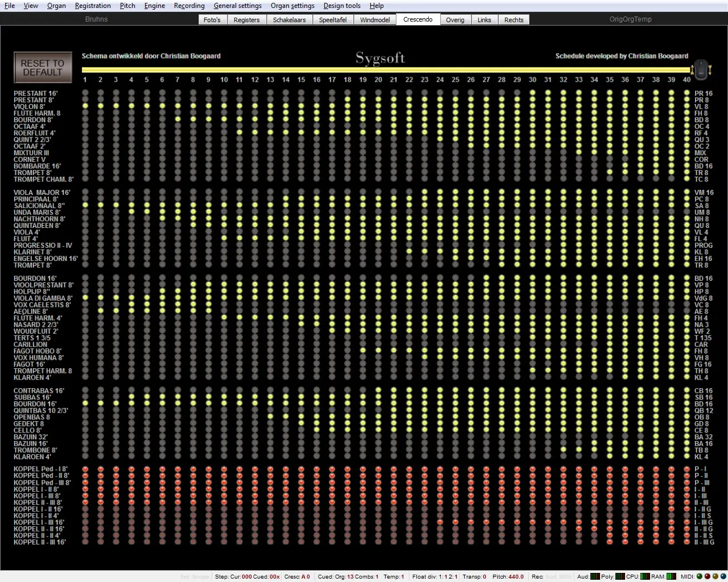Click the Sygsoft logo
This screenshot has width=728, height=582.
click(380, 58)
